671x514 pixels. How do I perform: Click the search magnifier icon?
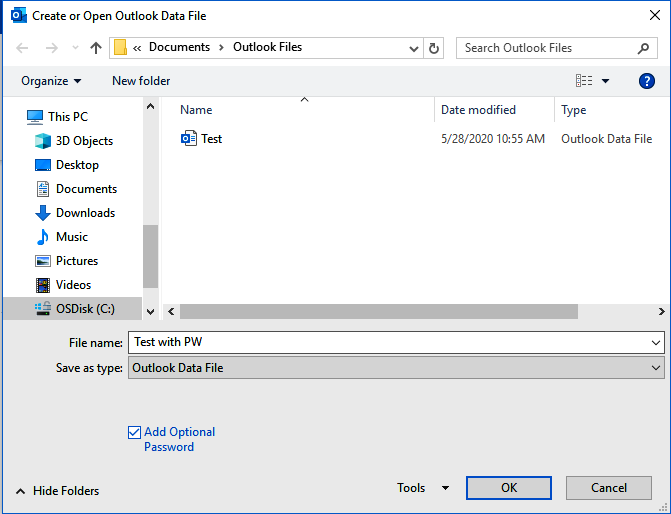tap(643, 48)
